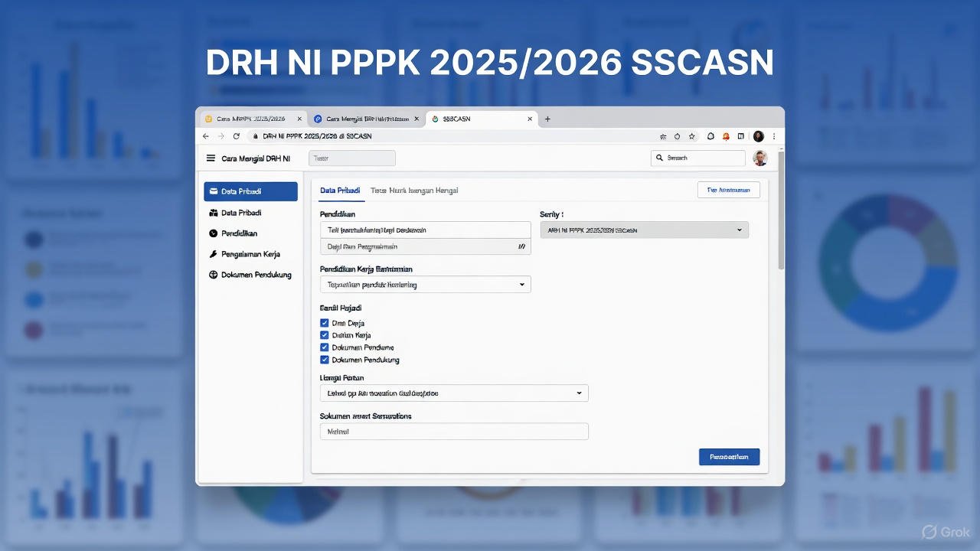This screenshot has width=980, height=551.
Task: Click the briefcase icon on the unhighlighted Data Pribadi item
Action: [x=214, y=213]
